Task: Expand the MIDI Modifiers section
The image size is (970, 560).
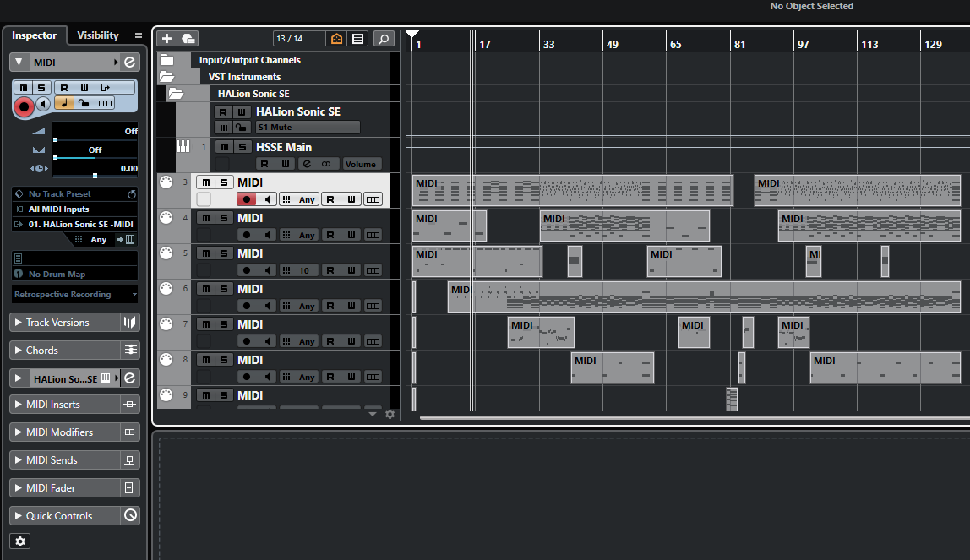Action: coord(19,432)
